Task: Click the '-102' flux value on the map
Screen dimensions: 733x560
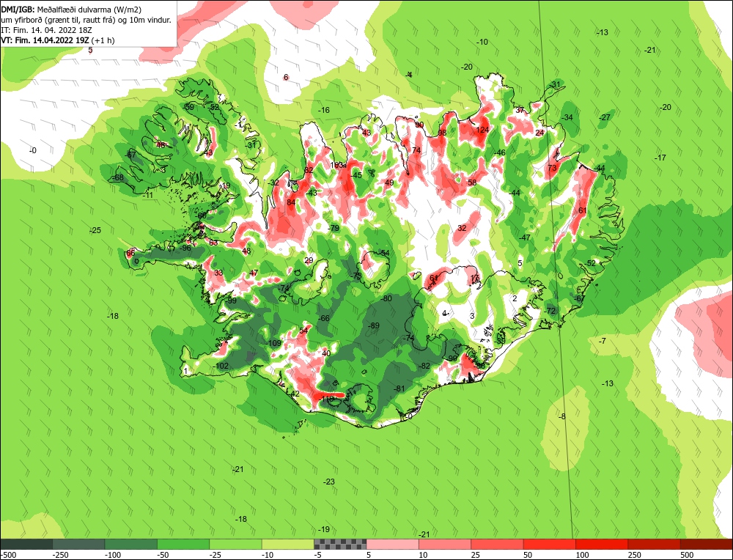Action: [221, 366]
